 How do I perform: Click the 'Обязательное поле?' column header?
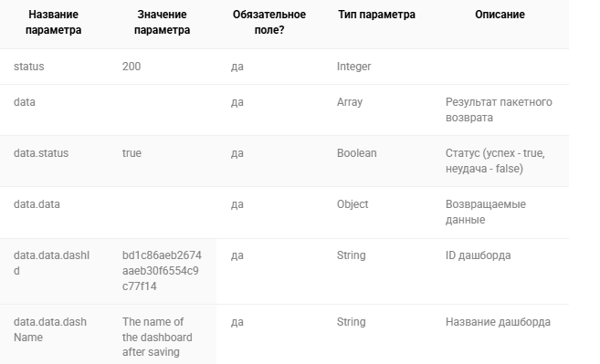269,22
